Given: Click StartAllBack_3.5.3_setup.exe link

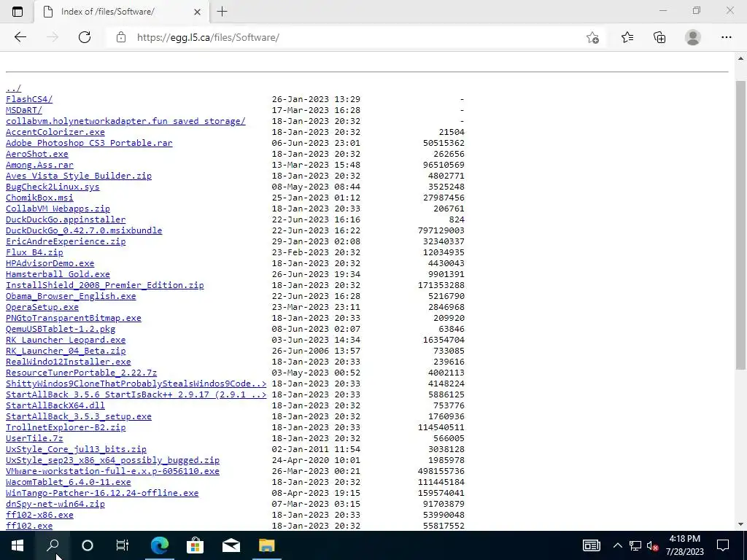Looking at the screenshot, I should (79, 416).
